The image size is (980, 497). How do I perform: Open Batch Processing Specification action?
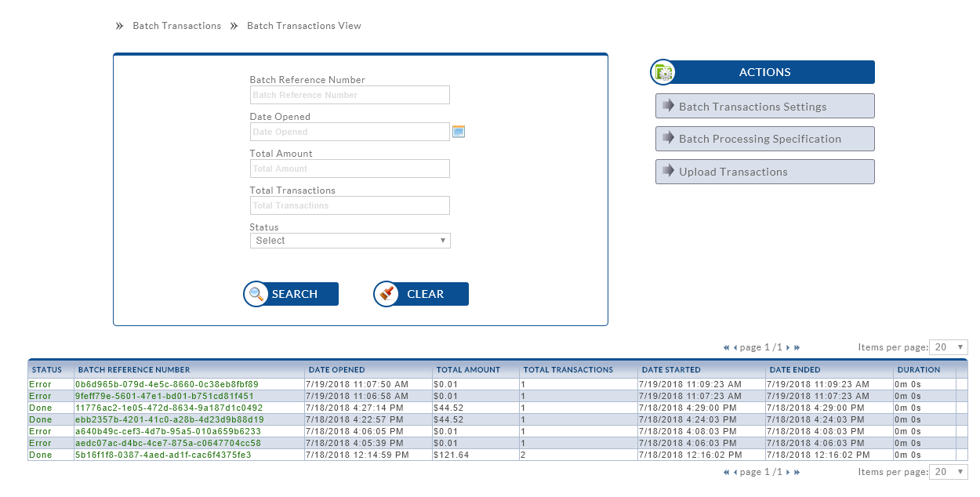764,139
